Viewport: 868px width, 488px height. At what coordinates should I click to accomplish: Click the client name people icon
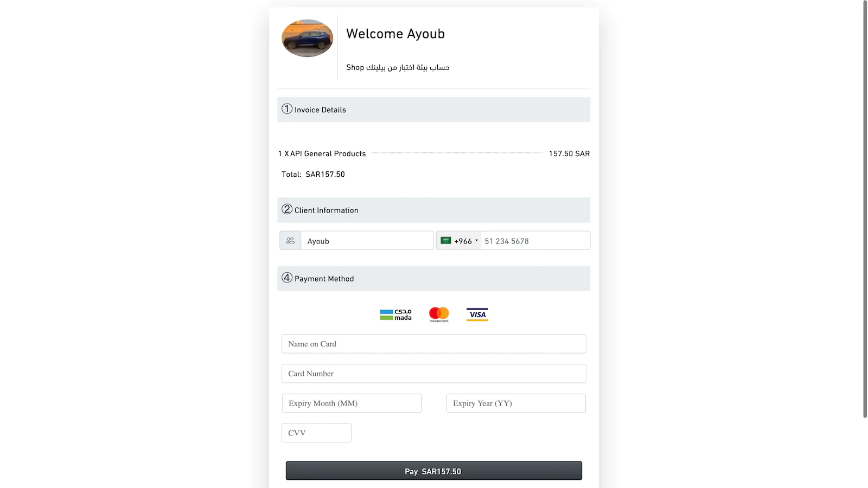290,241
